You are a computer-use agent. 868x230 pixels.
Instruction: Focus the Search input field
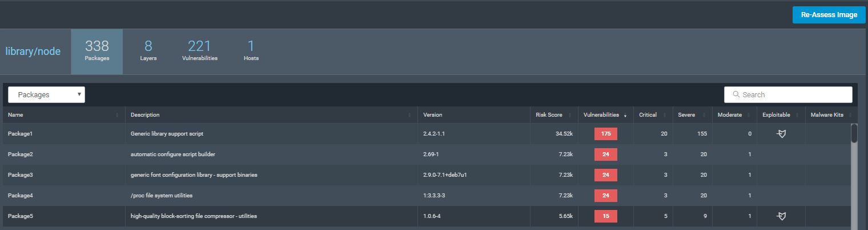point(788,94)
